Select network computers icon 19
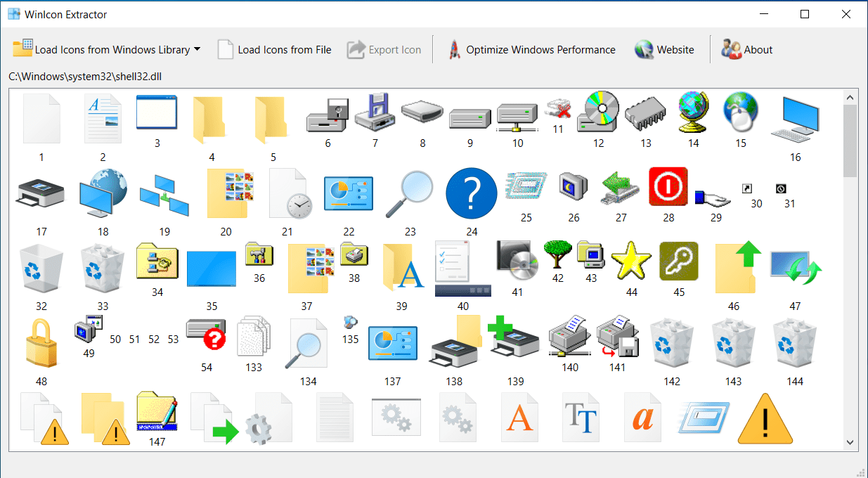 tap(164, 195)
